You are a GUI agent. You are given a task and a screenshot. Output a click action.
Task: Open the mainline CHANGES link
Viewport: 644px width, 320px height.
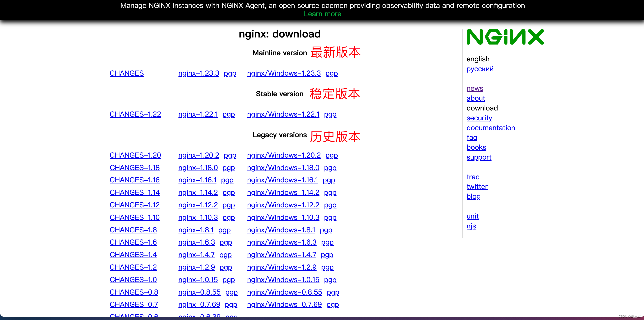pos(126,73)
